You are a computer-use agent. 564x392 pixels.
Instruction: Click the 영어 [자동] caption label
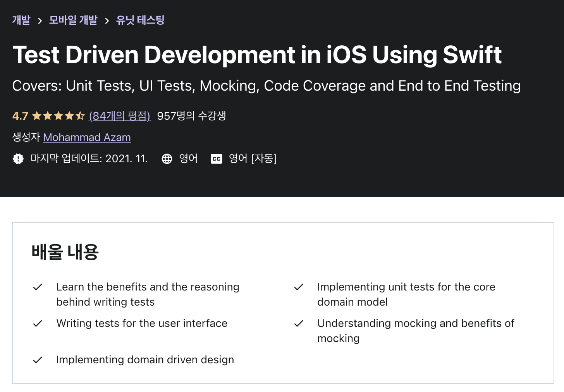[253, 158]
